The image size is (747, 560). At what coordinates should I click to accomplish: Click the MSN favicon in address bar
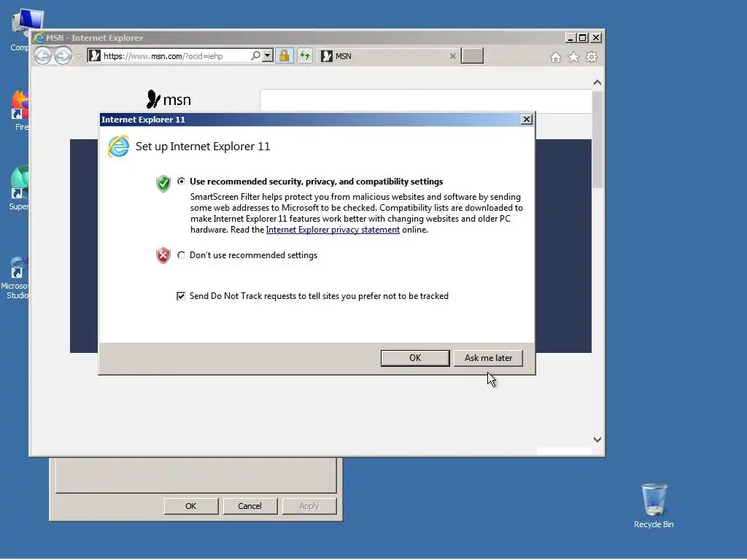tap(95, 55)
